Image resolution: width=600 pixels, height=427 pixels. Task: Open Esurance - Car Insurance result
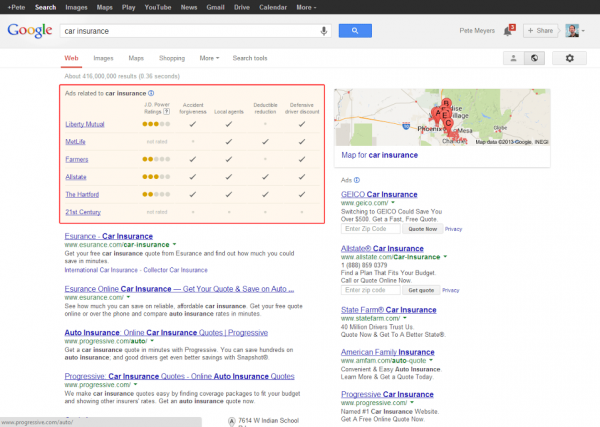109,236
